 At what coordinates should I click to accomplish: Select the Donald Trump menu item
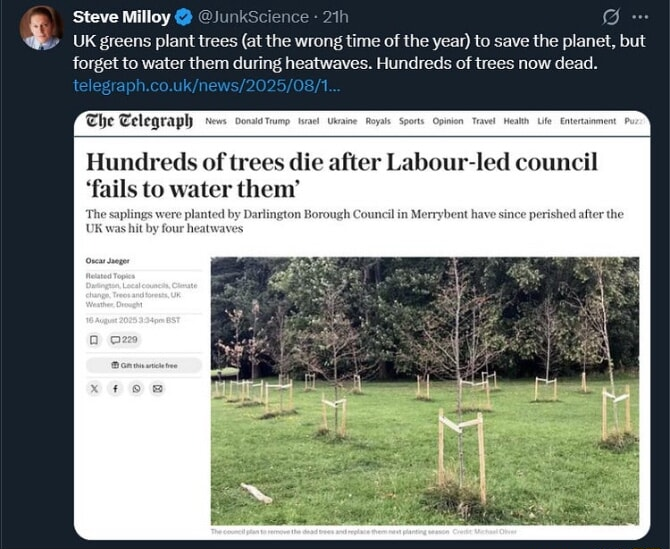click(262, 121)
